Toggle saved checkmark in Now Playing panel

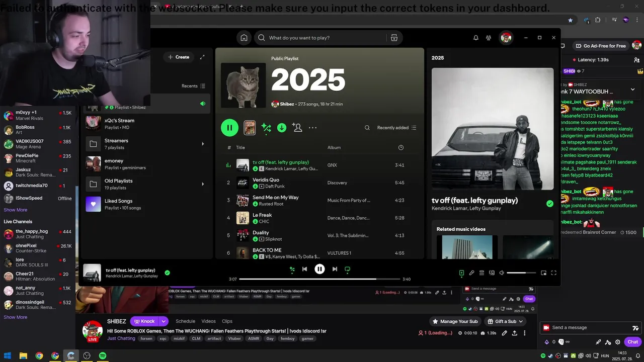550,204
